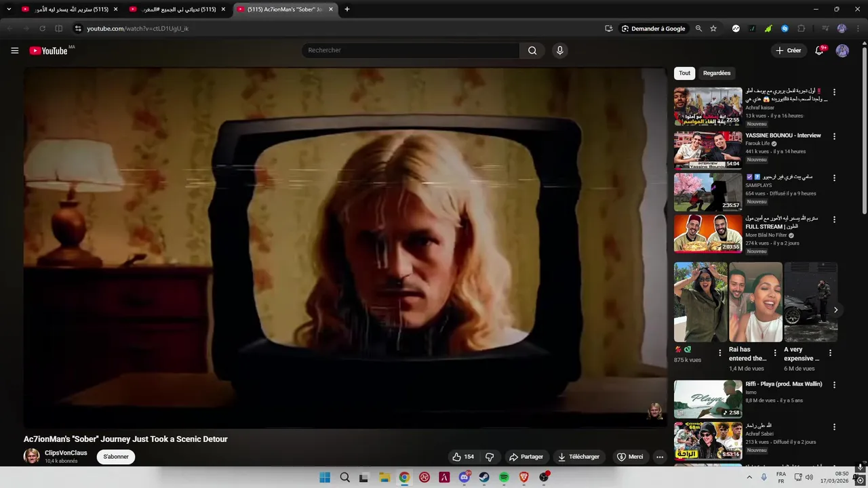This screenshot has height=488, width=868.
Task: Open the Chrome three-dot menu
Action: pos(858,28)
